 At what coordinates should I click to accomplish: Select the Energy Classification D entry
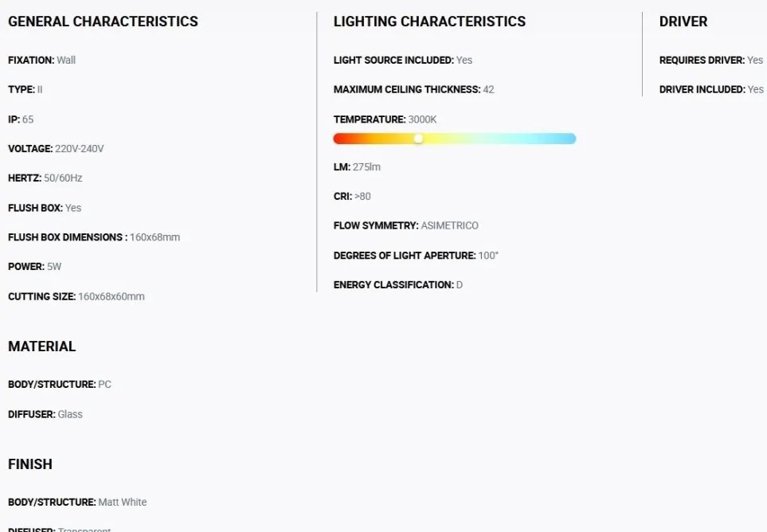tap(398, 284)
